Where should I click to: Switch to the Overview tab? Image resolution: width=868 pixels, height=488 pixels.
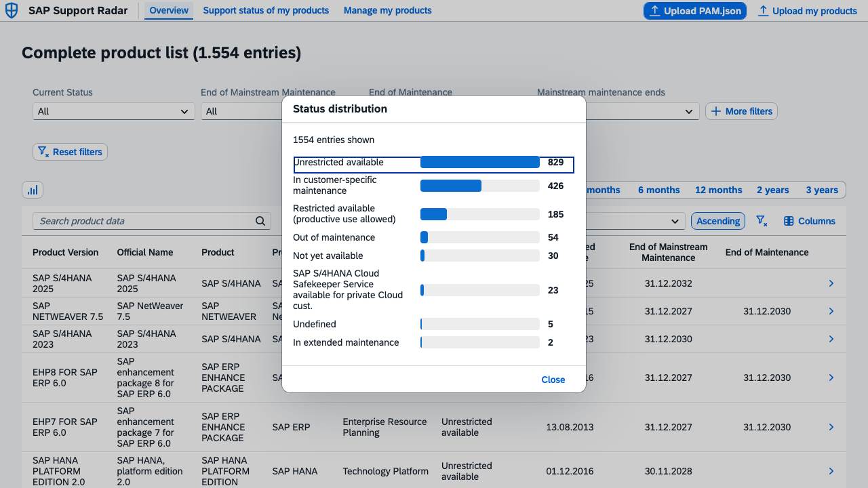[169, 11]
